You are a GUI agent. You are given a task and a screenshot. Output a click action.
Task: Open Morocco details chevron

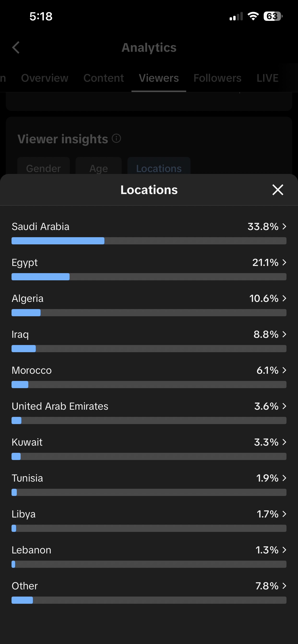point(284,370)
